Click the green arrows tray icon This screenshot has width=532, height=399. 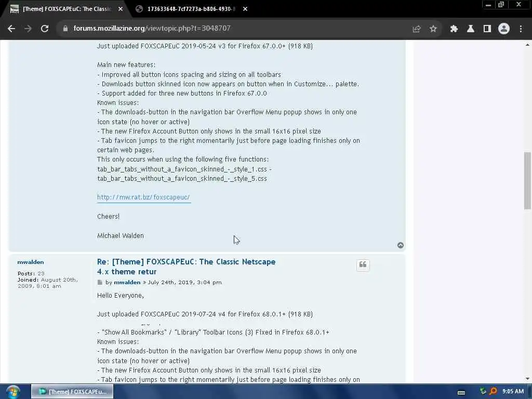coord(483,391)
